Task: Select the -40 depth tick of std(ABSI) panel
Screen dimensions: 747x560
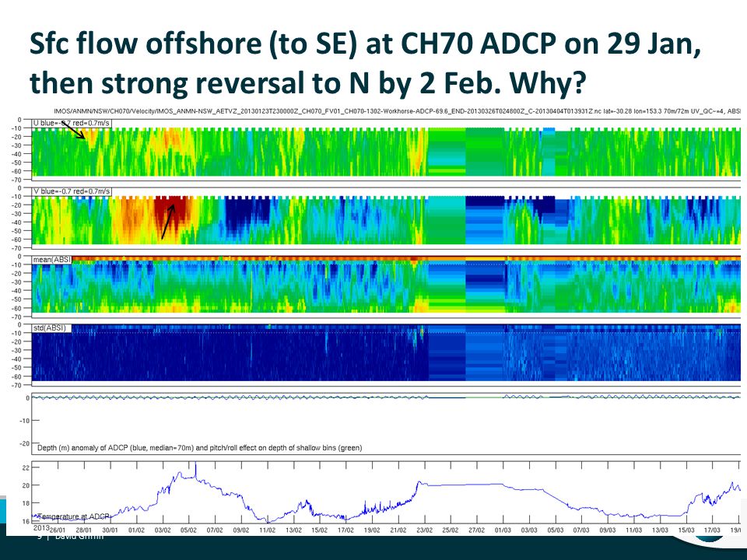Action: pyautogui.click(x=16, y=359)
